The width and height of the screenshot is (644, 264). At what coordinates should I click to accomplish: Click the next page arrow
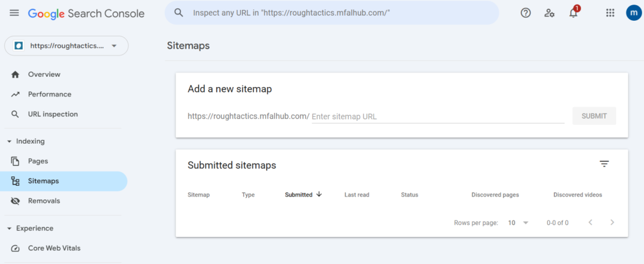(612, 222)
